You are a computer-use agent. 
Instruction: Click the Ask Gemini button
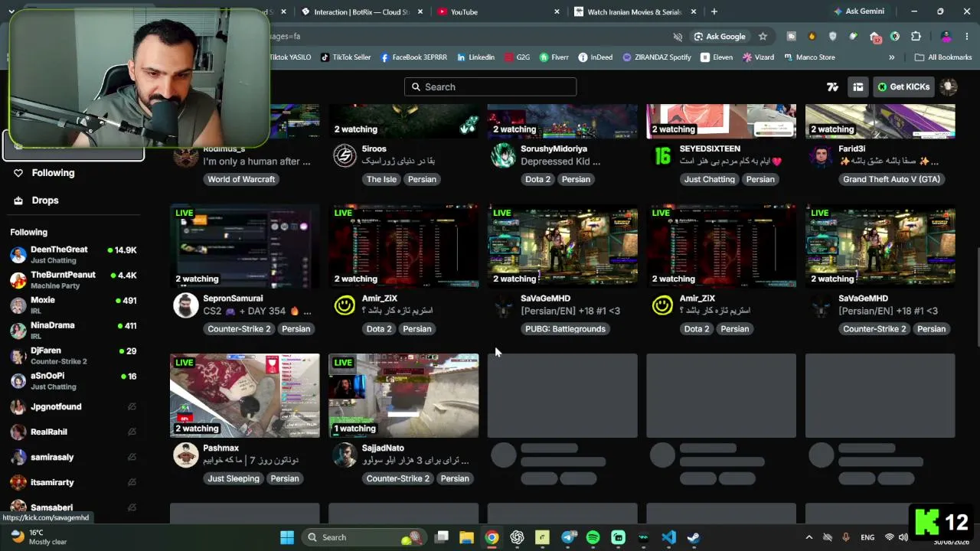coord(859,11)
